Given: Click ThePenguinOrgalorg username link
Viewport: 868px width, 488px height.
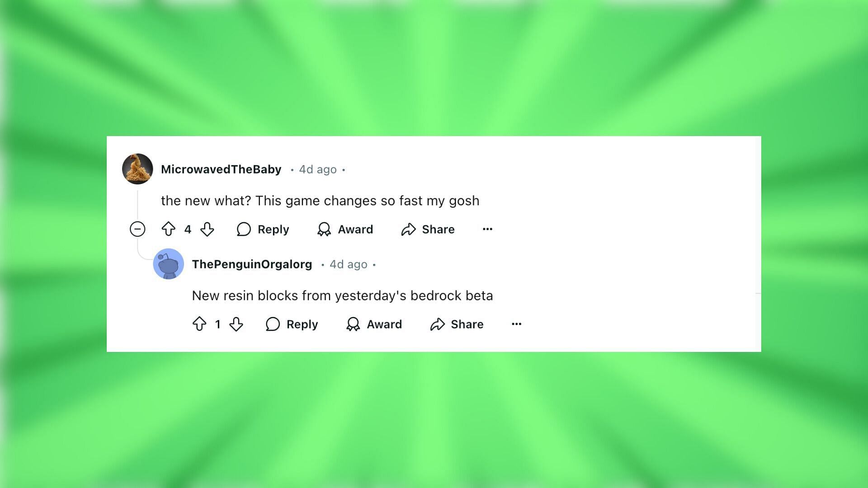Looking at the screenshot, I should click(251, 264).
